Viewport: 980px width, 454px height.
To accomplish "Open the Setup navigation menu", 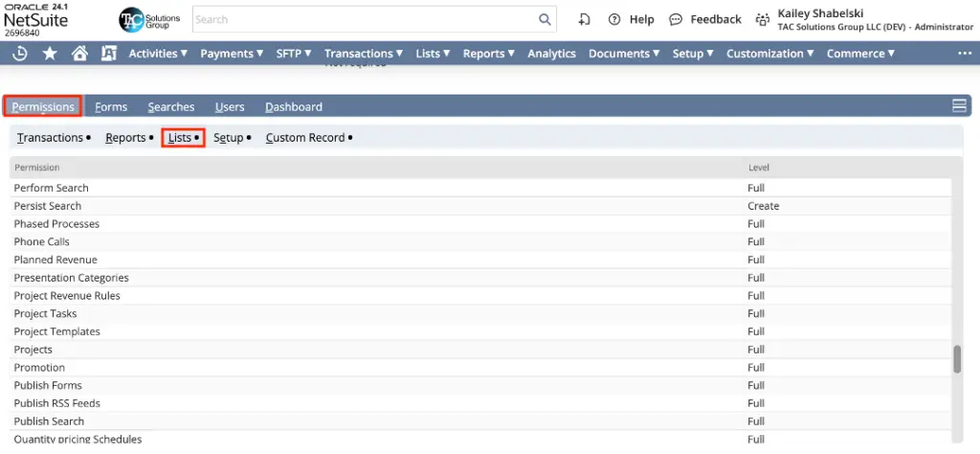I will [x=693, y=54].
